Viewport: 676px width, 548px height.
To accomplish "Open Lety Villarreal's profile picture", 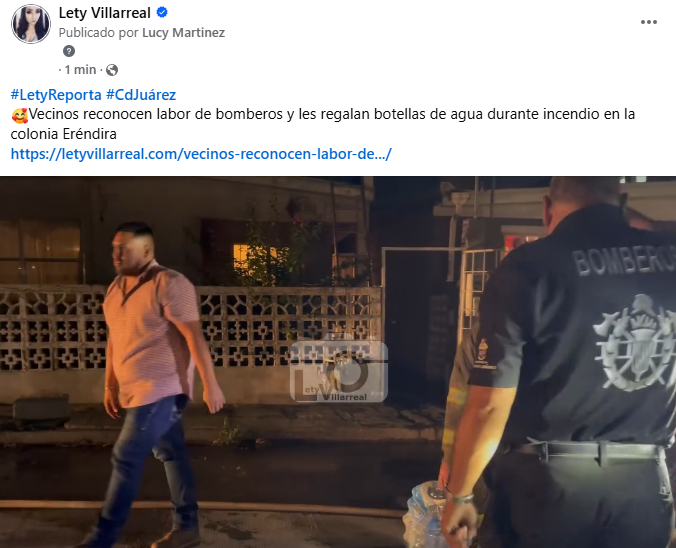I will 31,24.
